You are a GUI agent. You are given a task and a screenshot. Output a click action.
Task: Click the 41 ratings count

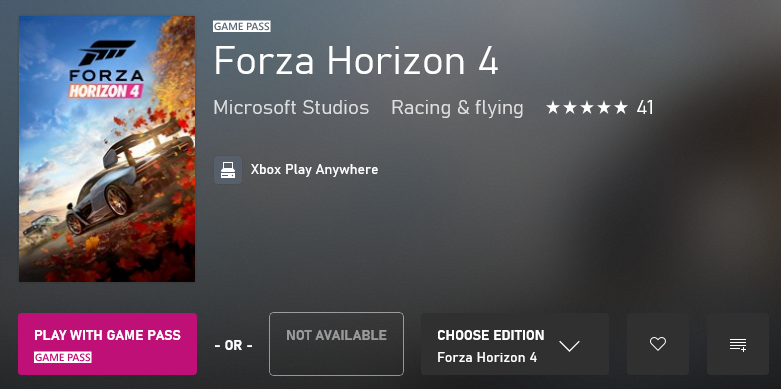click(x=645, y=108)
